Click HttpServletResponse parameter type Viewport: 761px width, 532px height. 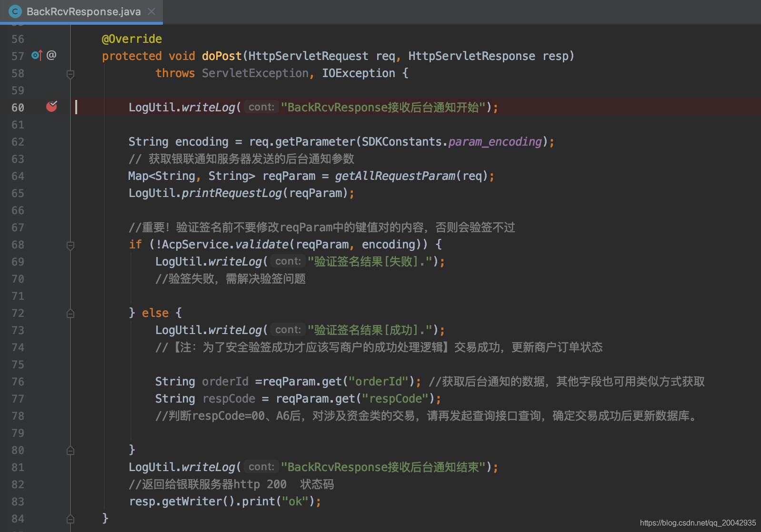(471, 56)
